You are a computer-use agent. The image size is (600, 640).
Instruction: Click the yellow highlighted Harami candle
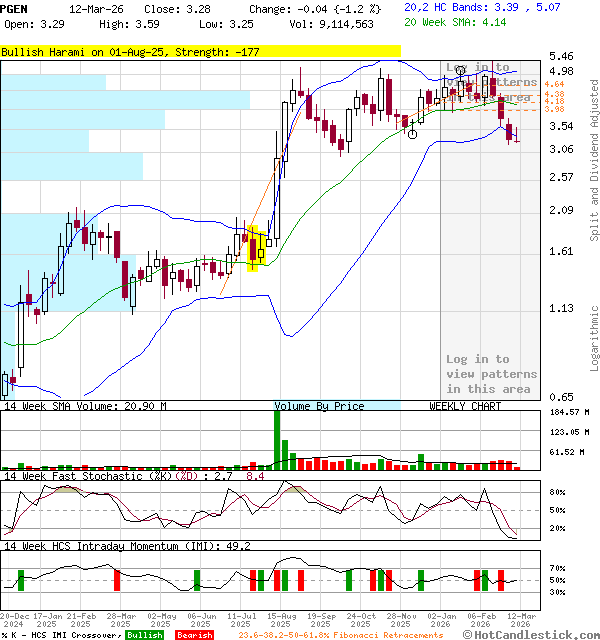(252, 248)
